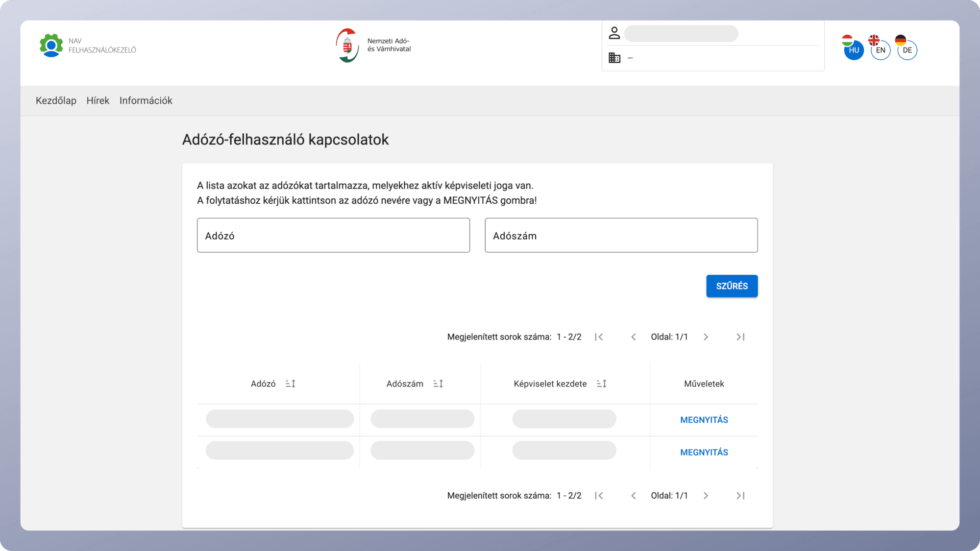Screen dimensions: 980x551
Task: Click top 'Megjelenített sorok száma: 1 - 2/2' text
Action: [x=514, y=337]
